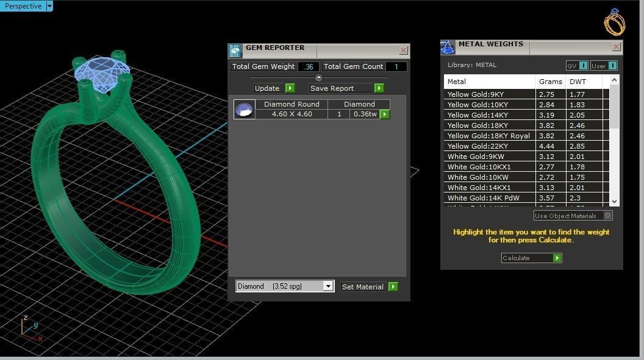This screenshot has height=360, width=644.
Task: Click the green arrow beside Set Material
Action: coord(393,287)
